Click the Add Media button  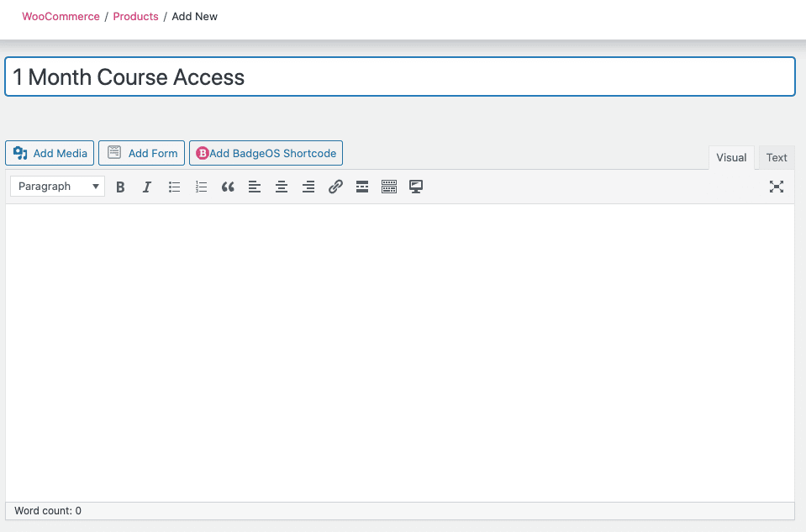(x=50, y=153)
